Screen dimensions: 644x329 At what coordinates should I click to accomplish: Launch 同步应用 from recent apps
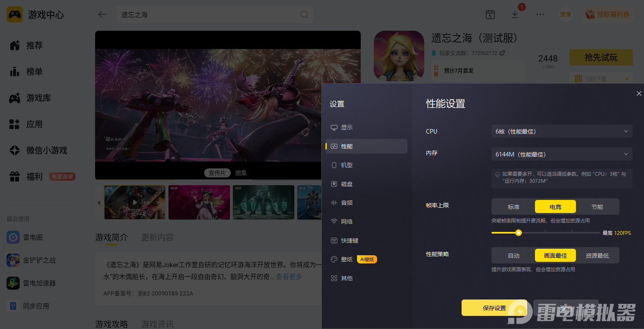point(13,306)
